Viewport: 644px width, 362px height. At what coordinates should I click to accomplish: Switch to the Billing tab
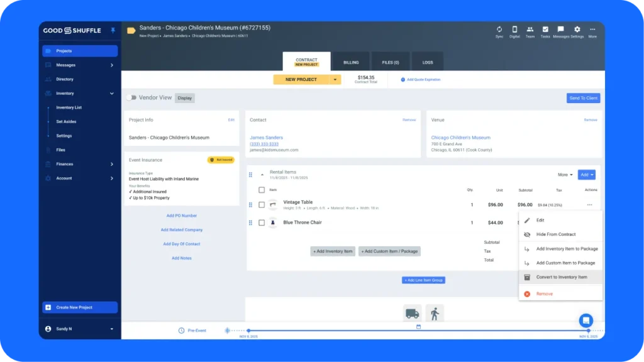pos(351,62)
